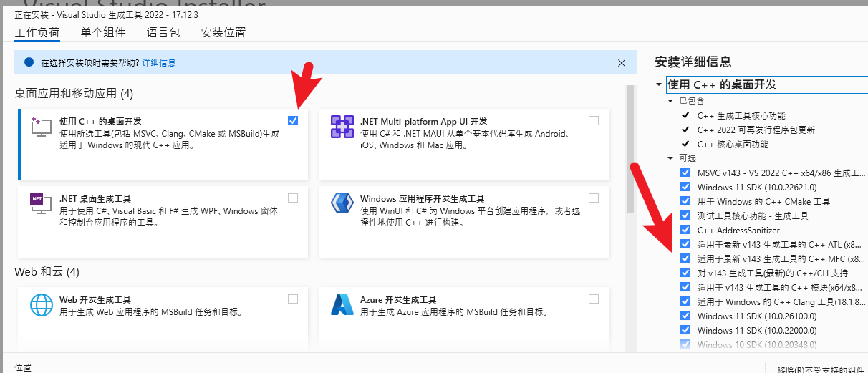Viewport: 868px width, 373px height.
Task: Switch to 单个组件 tab
Action: tap(103, 32)
